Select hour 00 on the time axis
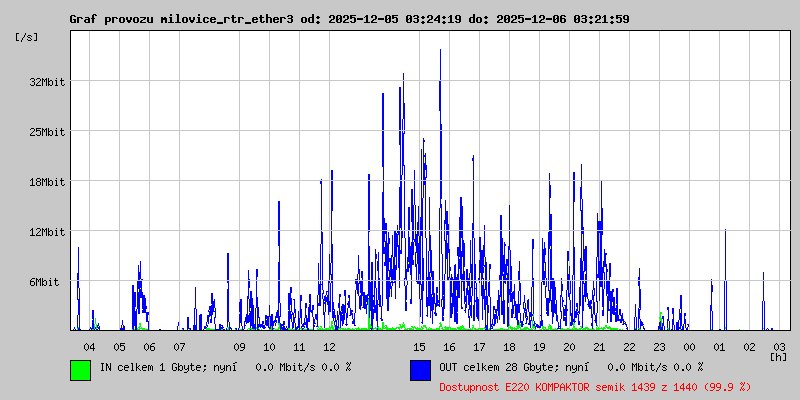800x400 pixels. [689, 346]
